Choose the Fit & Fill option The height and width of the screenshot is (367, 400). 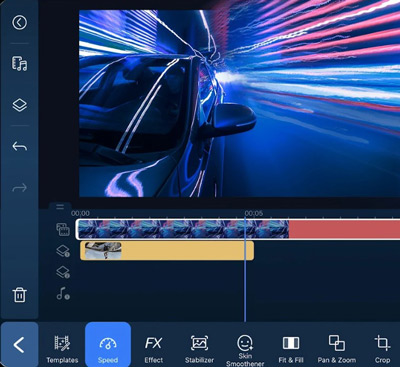click(291, 349)
